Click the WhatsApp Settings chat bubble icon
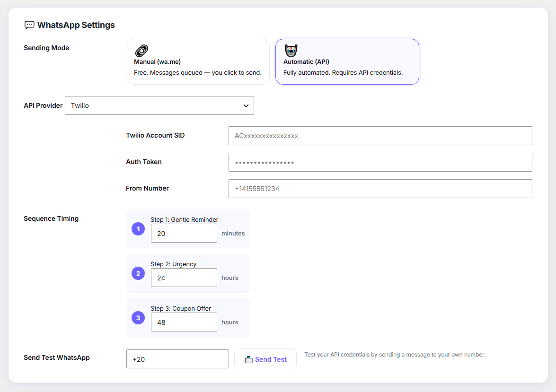This screenshot has width=556, height=392. tap(29, 25)
